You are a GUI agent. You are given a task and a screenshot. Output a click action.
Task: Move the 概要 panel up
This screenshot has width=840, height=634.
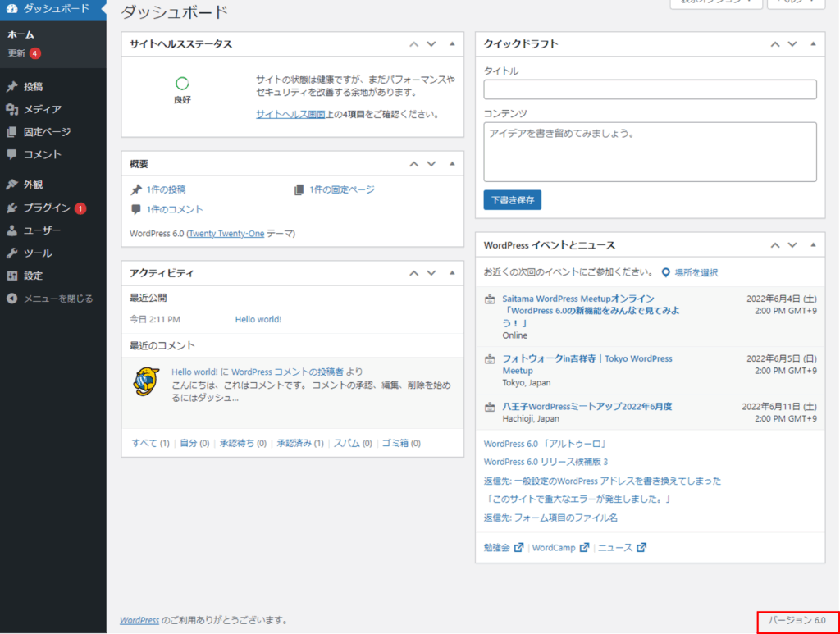click(413, 164)
